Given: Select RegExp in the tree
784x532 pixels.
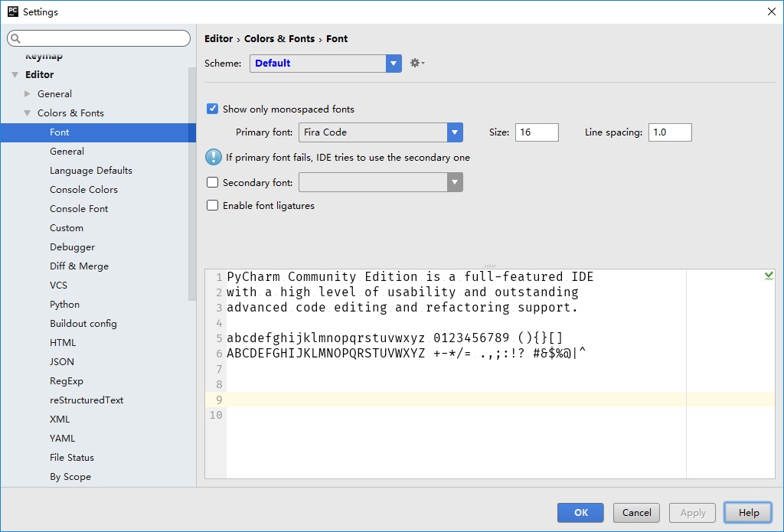Looking at the screenshot, I should tap(67, 381).
